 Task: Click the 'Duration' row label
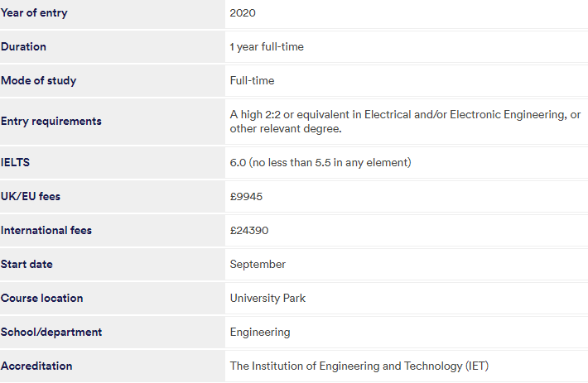[x=23, y=47]
